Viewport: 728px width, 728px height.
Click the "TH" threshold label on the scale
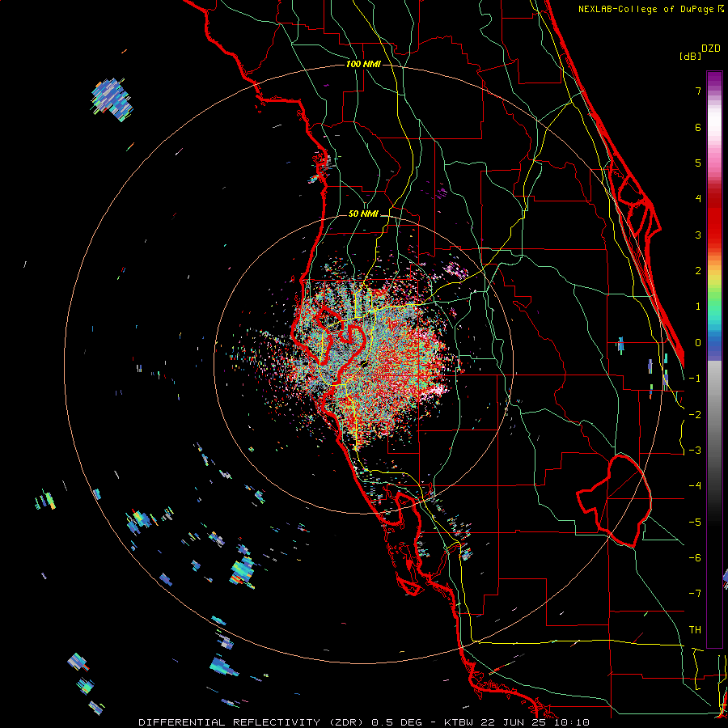(695, 630)
